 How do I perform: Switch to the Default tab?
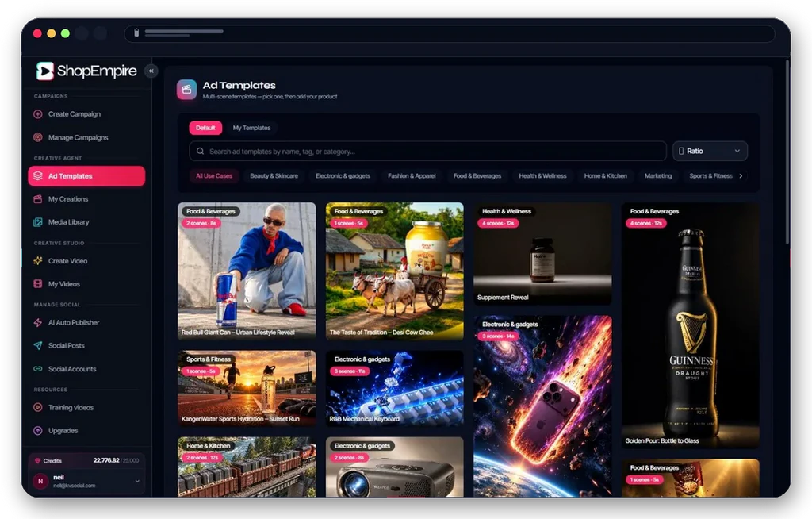[x=205, y=128]
